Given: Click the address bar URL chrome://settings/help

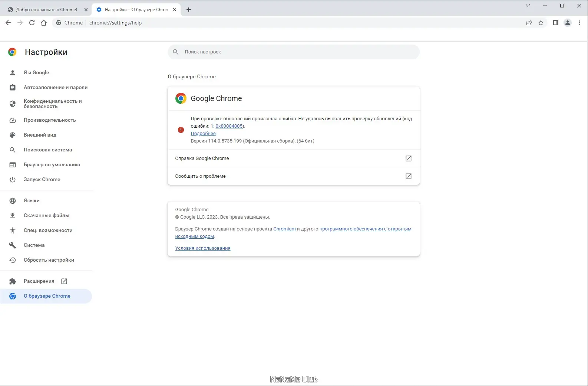Looking at the screenshot, I should [x=115, y=23].
